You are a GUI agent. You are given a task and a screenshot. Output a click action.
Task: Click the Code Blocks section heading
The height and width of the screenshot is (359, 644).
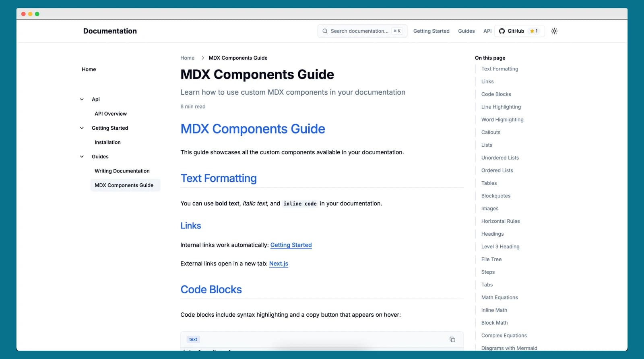pos(211,289)
